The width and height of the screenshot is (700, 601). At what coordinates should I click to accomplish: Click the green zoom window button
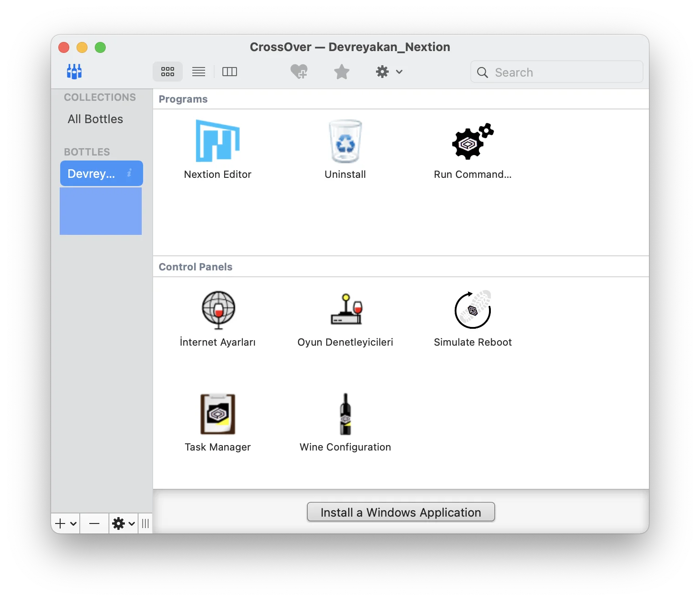(100, 47)
